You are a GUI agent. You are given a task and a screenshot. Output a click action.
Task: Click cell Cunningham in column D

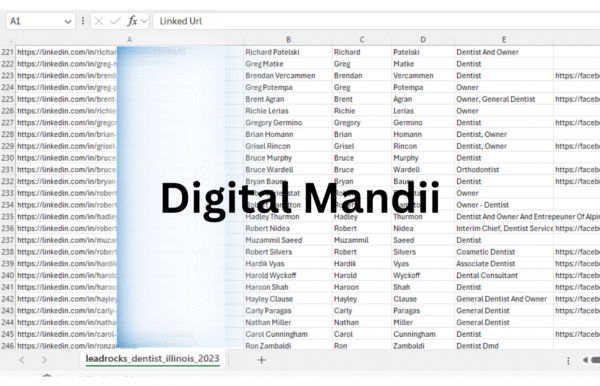pos(423,334)
